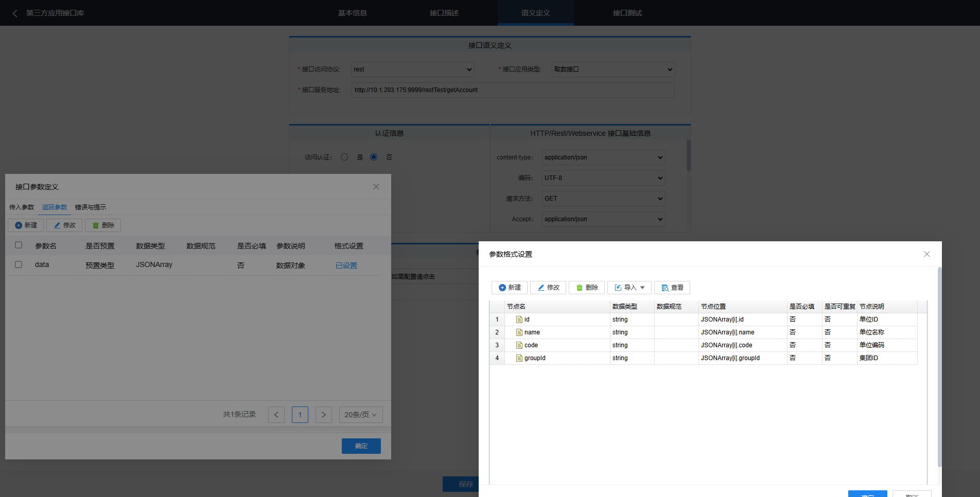This screenshot has height=497, width=980.
Task: Click 修改 in the 参数格式设置 toolbar
Action: pyautogui.click(x=548, y=288)
